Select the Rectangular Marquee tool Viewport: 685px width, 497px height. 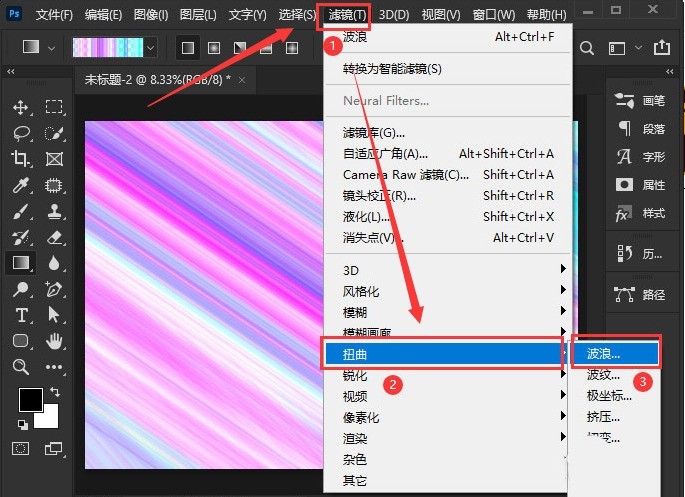click(x=54, y=107)
